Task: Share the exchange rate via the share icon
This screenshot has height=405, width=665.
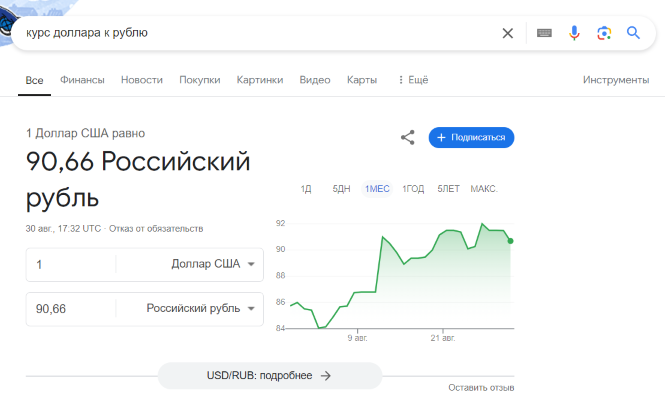Action: click(x=408, y=137)
